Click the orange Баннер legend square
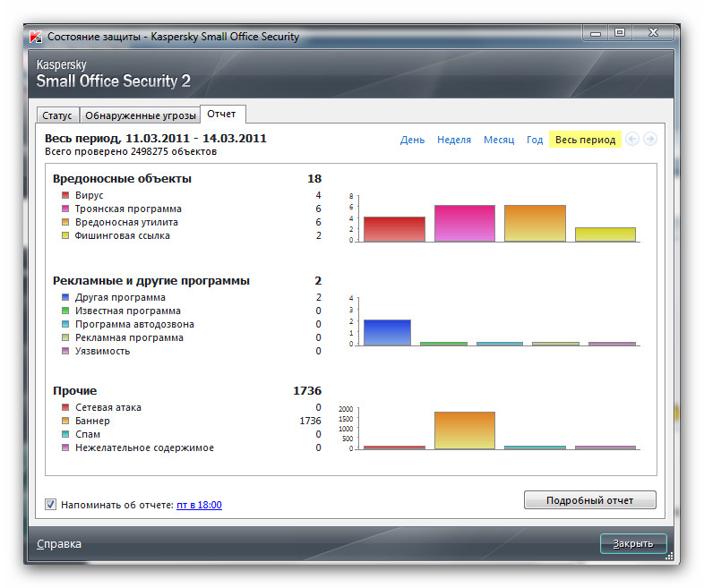704x588 pixels. (x=65, y=421)
